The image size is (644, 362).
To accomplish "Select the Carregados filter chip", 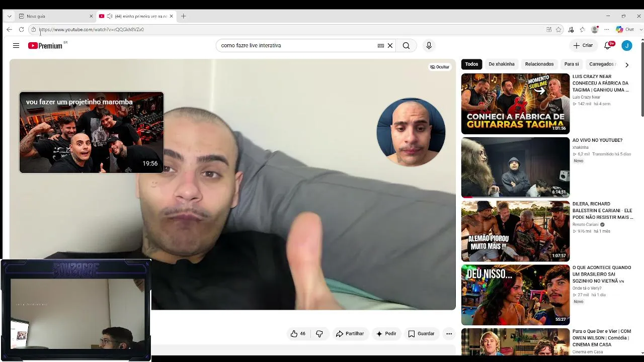I will 602,64.
